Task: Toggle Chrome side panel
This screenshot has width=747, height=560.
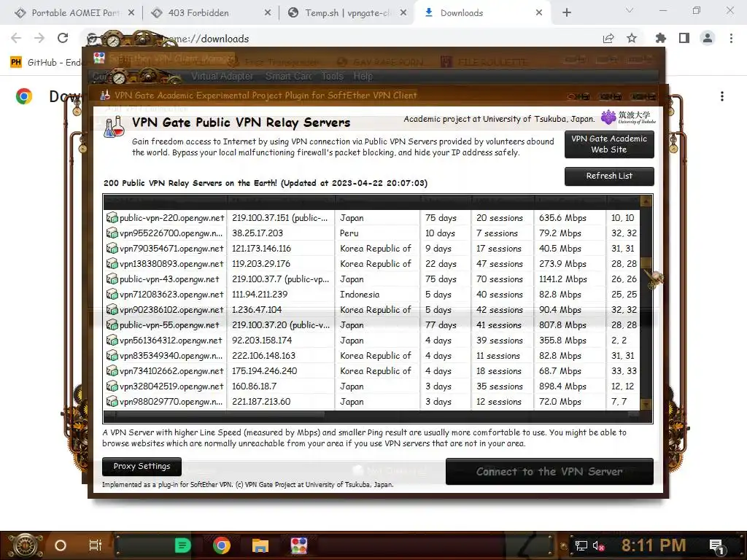Action: click(684, 38)
